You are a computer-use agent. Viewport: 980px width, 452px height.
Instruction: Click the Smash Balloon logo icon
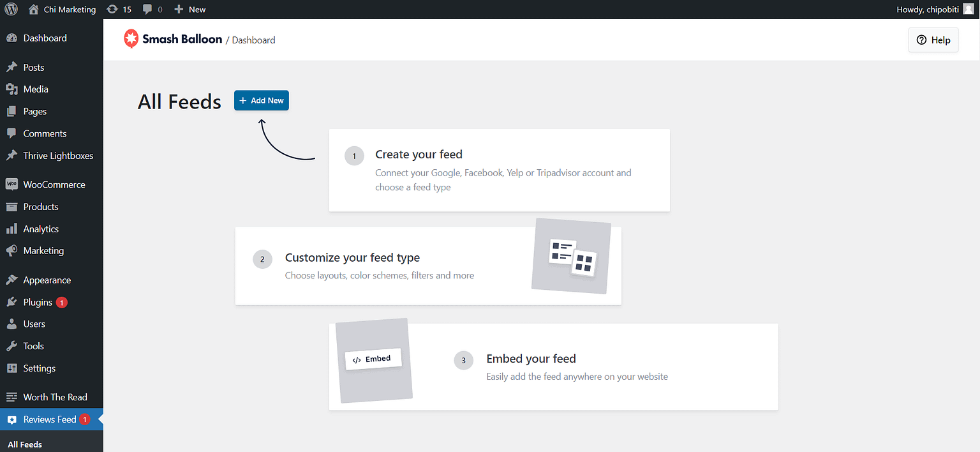click(x=131, y=39)
